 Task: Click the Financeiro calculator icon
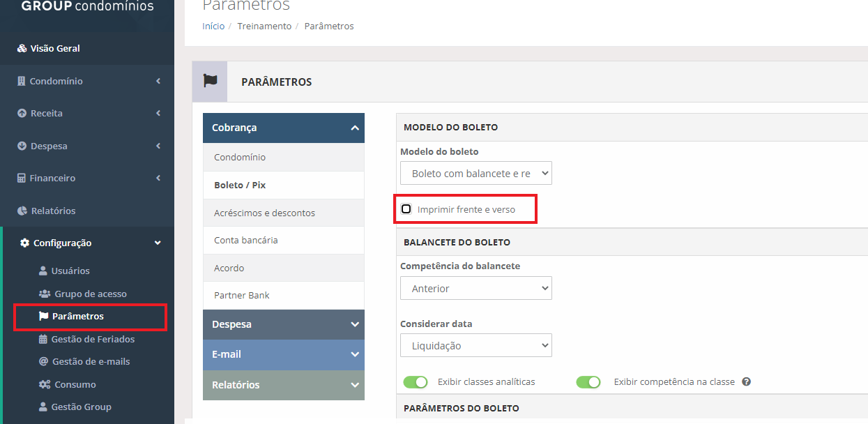[x=21, y=178]
